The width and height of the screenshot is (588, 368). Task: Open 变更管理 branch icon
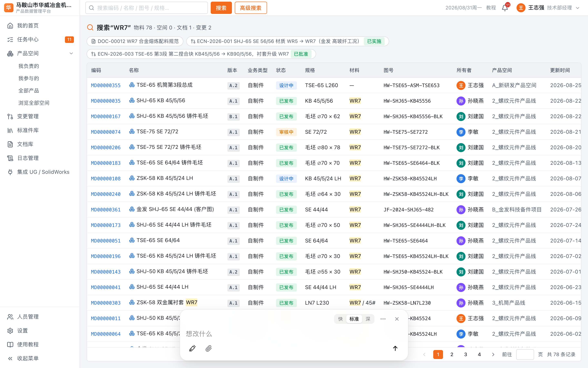(x=10, y=116)
